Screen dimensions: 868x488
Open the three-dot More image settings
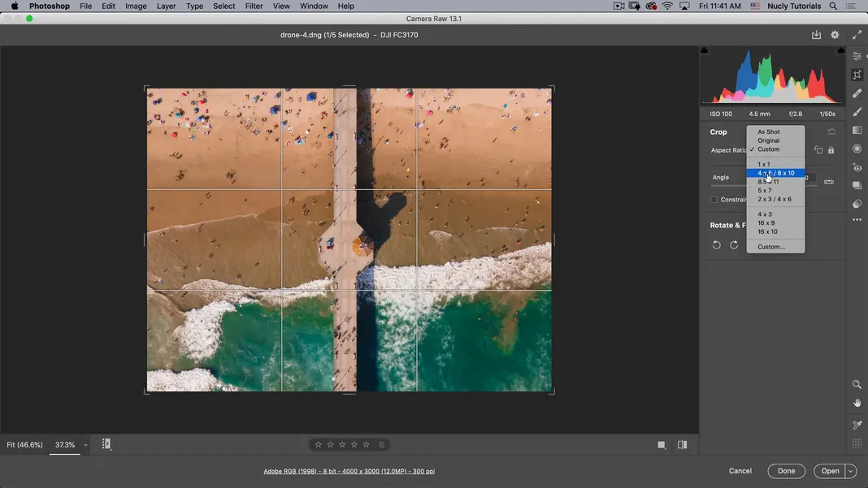click(857, 220)
